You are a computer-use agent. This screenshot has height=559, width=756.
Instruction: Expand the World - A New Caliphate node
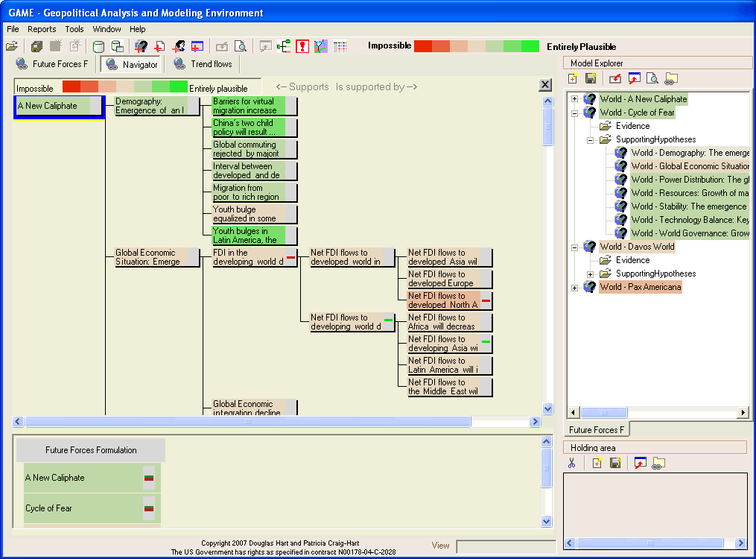click(574, 99)
